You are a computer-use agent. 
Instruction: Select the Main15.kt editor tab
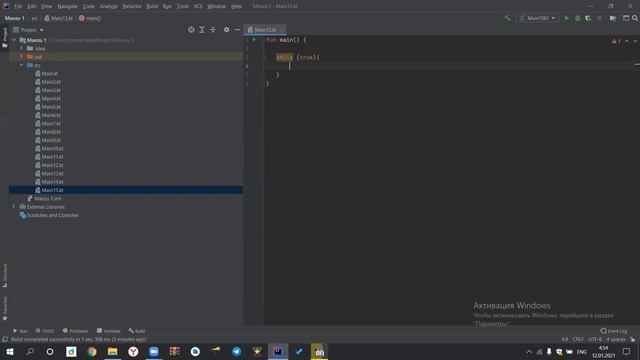point(265,30)
